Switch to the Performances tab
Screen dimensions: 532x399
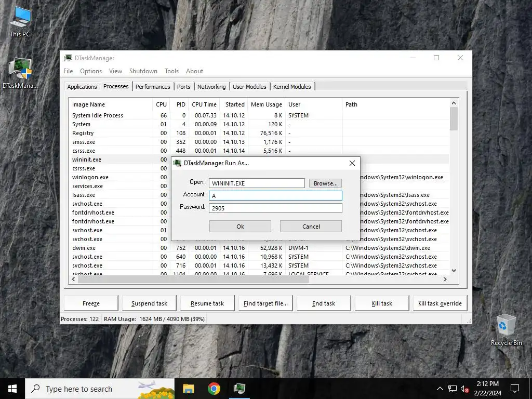point(153,87)
